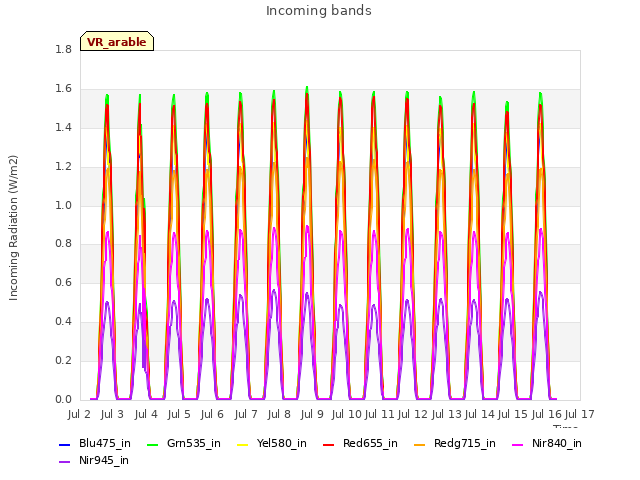640x480 pixels.
Task: Toggle the Nir945_in legend entry
Action: point(94,460)
